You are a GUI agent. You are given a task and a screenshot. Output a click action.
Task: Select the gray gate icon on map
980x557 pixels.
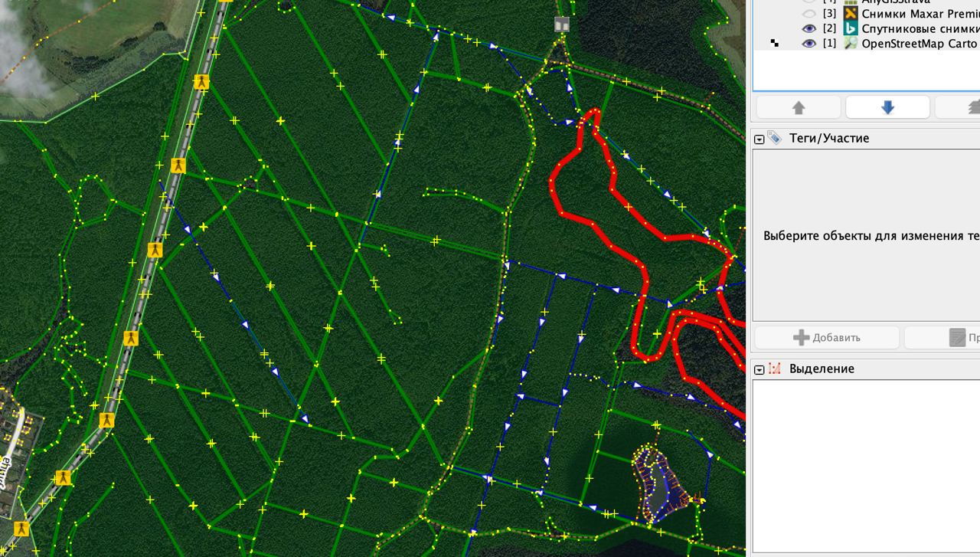click(x=562, y=25)
